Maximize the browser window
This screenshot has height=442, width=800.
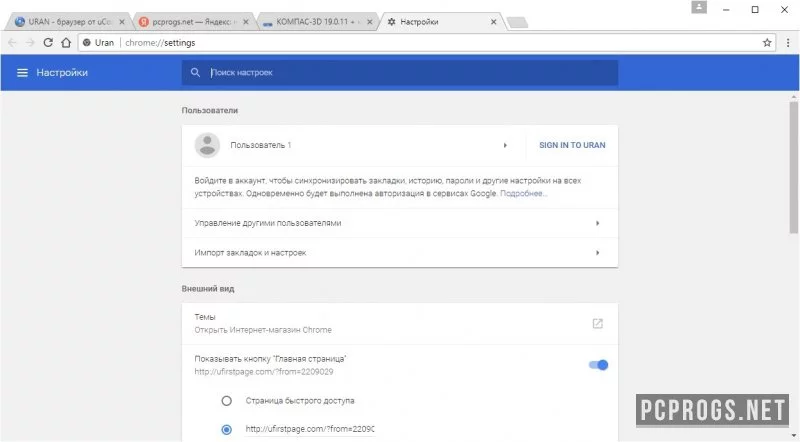755,9
